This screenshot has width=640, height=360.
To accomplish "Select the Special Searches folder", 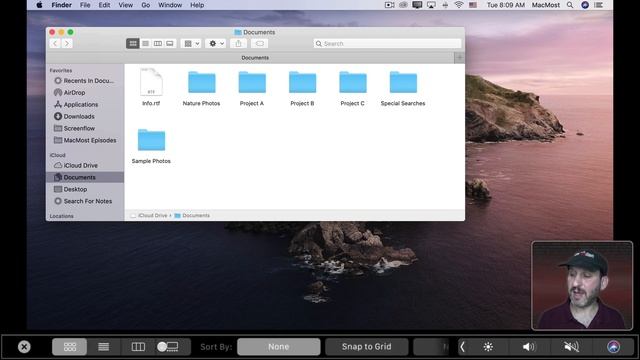I will pyautogui.click(x=403, y=89).
